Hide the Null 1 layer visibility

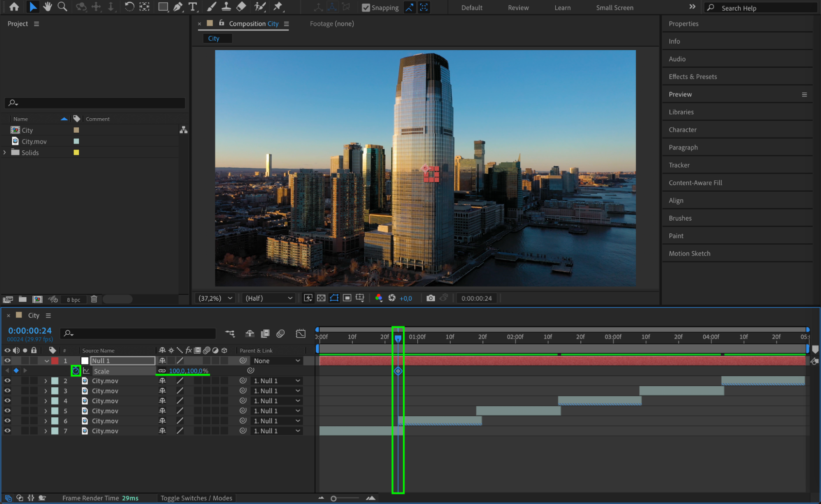coord(7,361)
